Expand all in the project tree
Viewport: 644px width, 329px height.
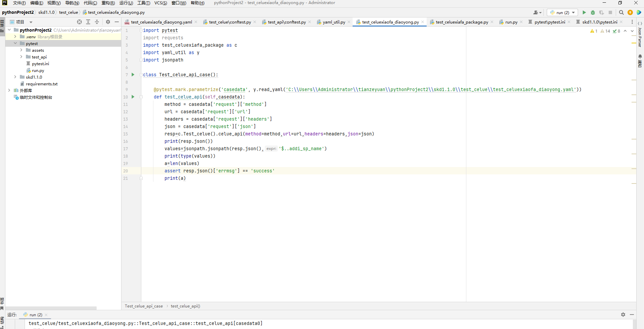pyautogui.click(x=88, y=22)
